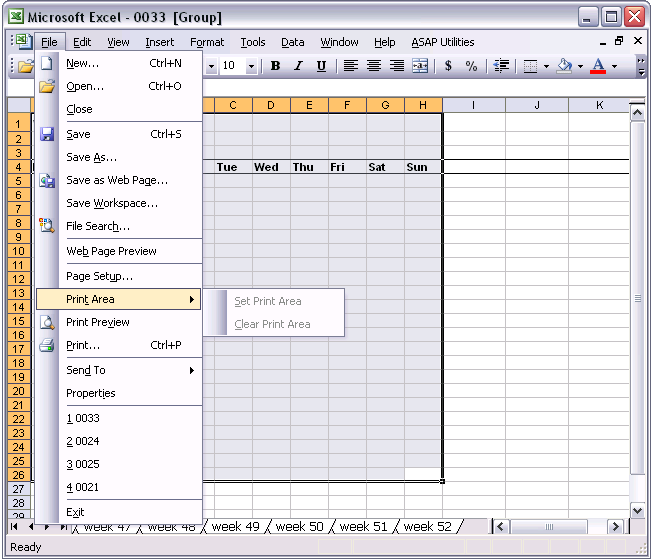Click the printer icon beside Print

[x=47, y=345]
